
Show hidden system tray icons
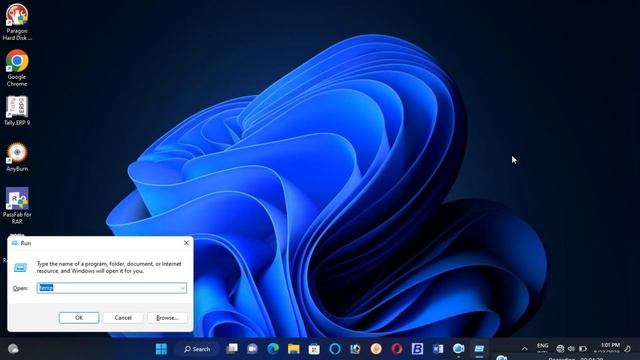click(524, 349)
